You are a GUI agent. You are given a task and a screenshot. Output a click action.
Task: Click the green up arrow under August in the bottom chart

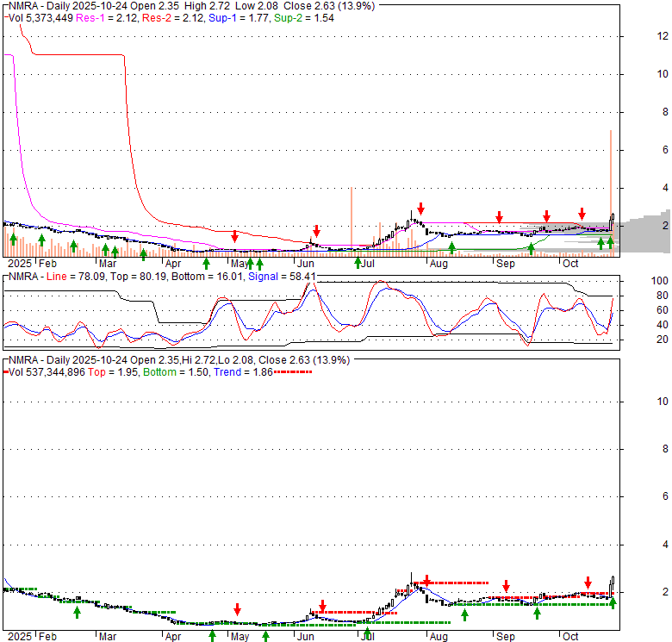(464, 614)
